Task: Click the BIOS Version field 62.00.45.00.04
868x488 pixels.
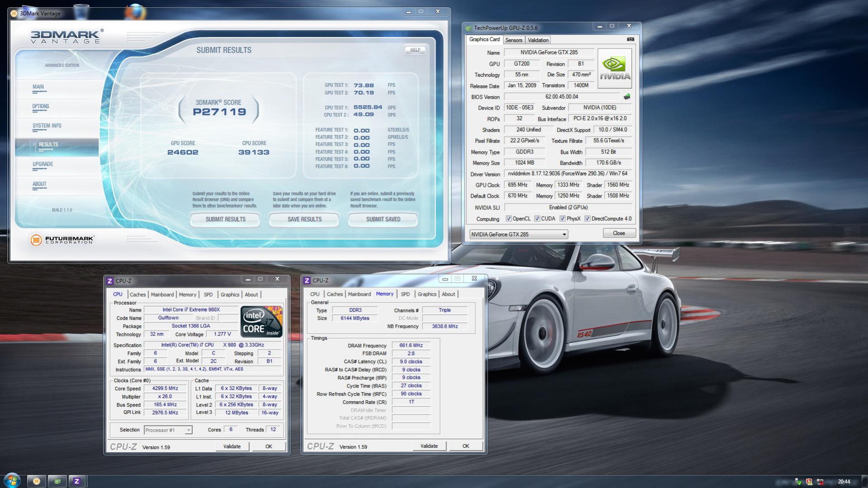Action: pos(562,97)
